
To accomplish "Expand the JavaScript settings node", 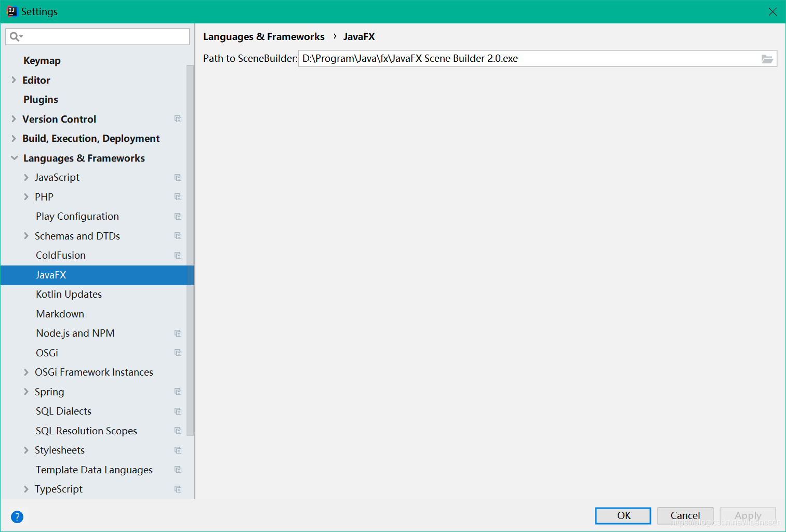I will (26, 178).
